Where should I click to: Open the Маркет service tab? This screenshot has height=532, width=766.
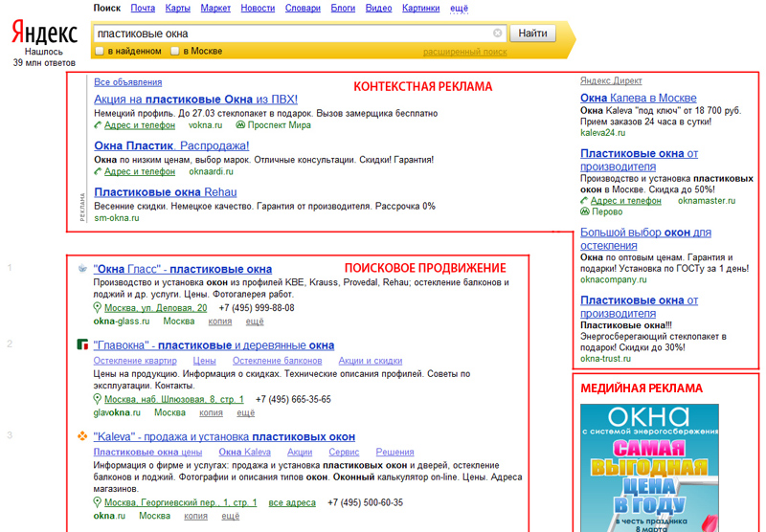pyautogui.click(x=215, y=8)
